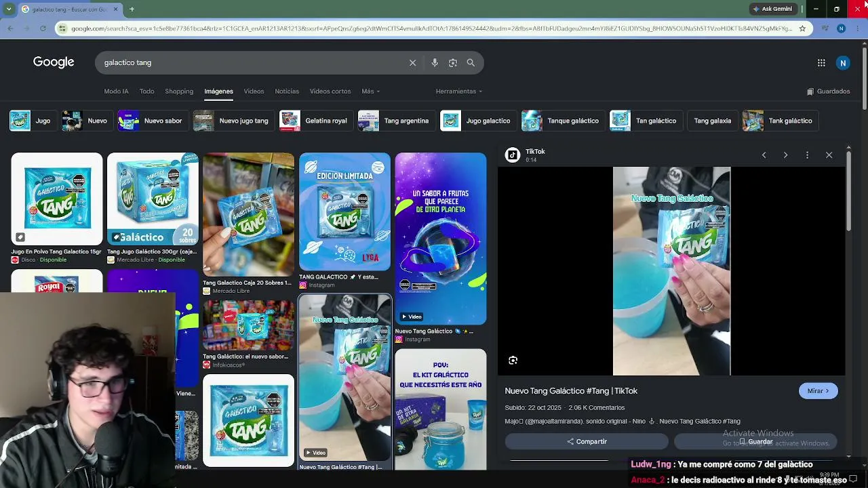This screenshot has width=868, height=488.
Task: Show the next image in the preview panel
Action: click(785, 155)
